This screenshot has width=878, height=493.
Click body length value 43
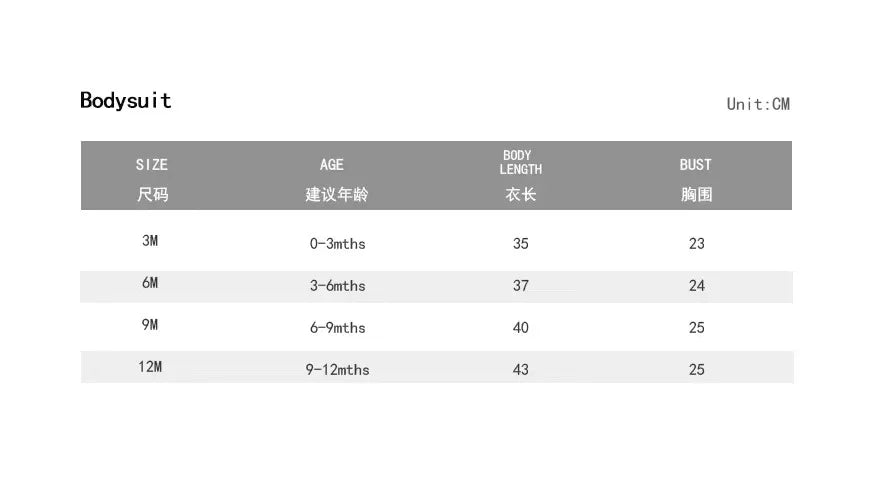tap(521, 370)
